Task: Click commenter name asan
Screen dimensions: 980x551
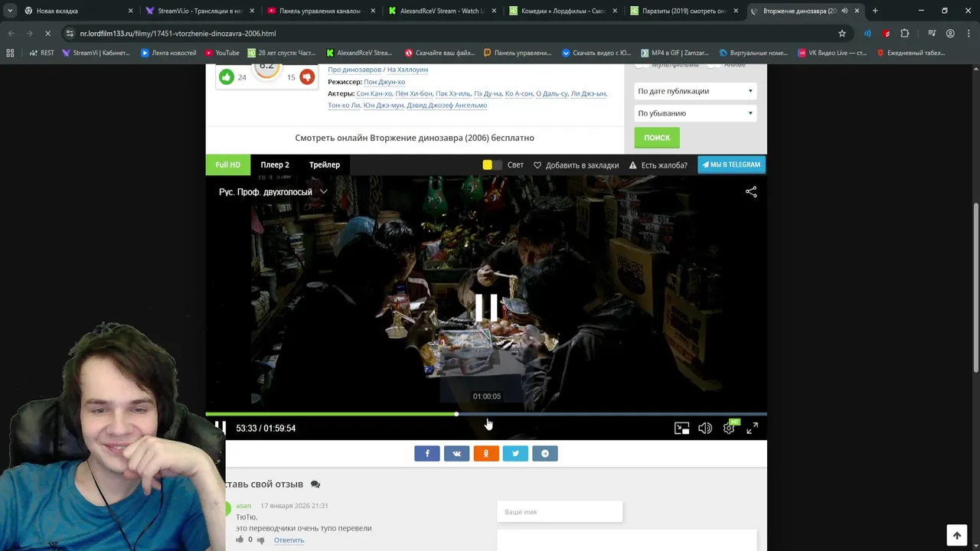Action: click(x=243, y=506)
